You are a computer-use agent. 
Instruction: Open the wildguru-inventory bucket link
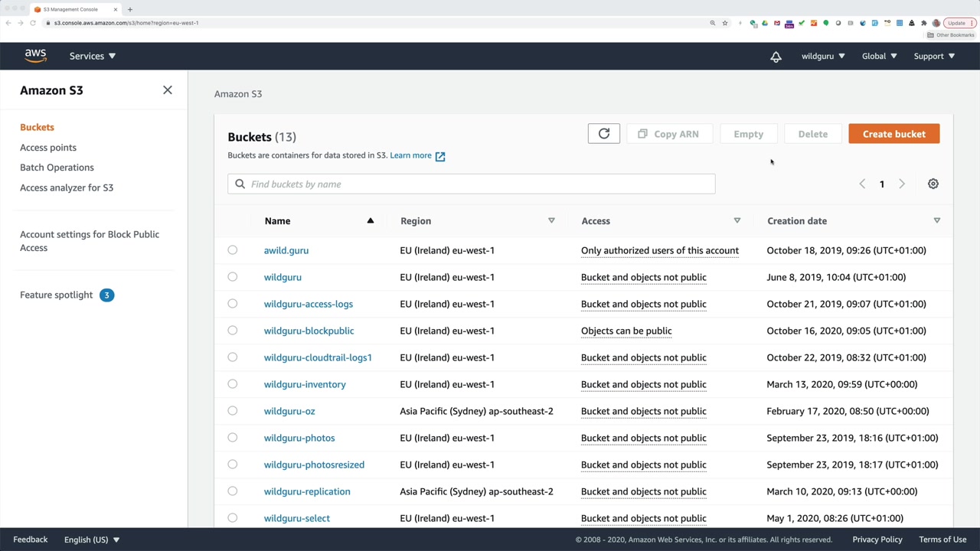(305, 384)
